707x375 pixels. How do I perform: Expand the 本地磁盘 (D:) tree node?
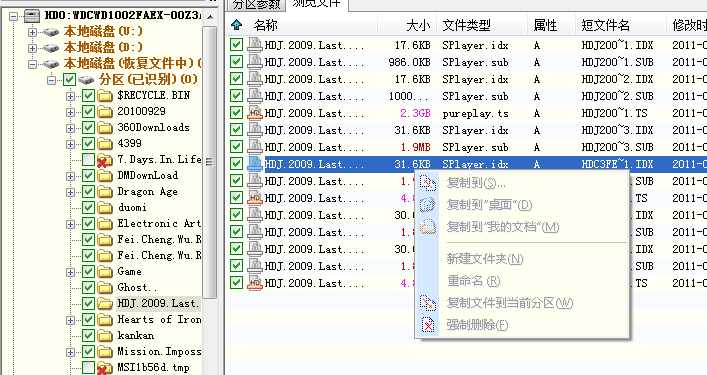pyautogui.click(x=32, y=48)
